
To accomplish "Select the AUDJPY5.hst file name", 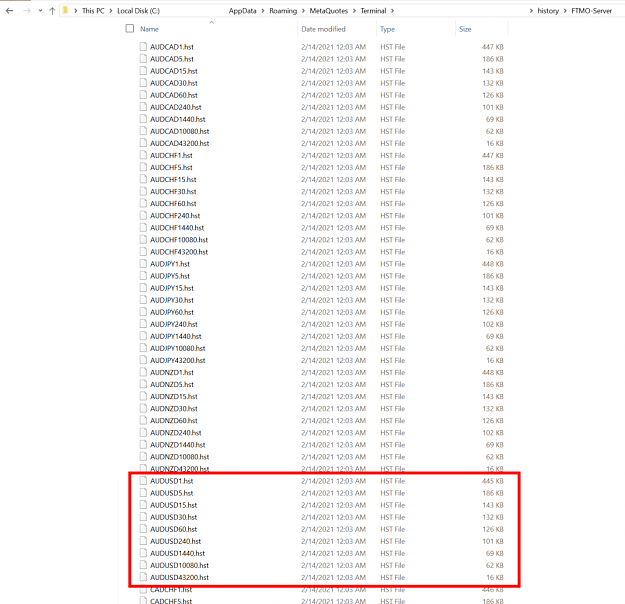I will click(x=170, y=276).
